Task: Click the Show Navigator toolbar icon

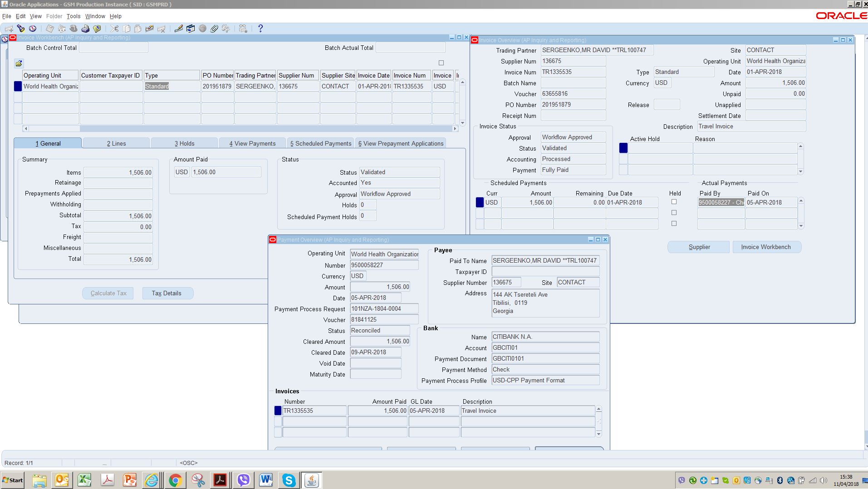Action: click(33, 29)
